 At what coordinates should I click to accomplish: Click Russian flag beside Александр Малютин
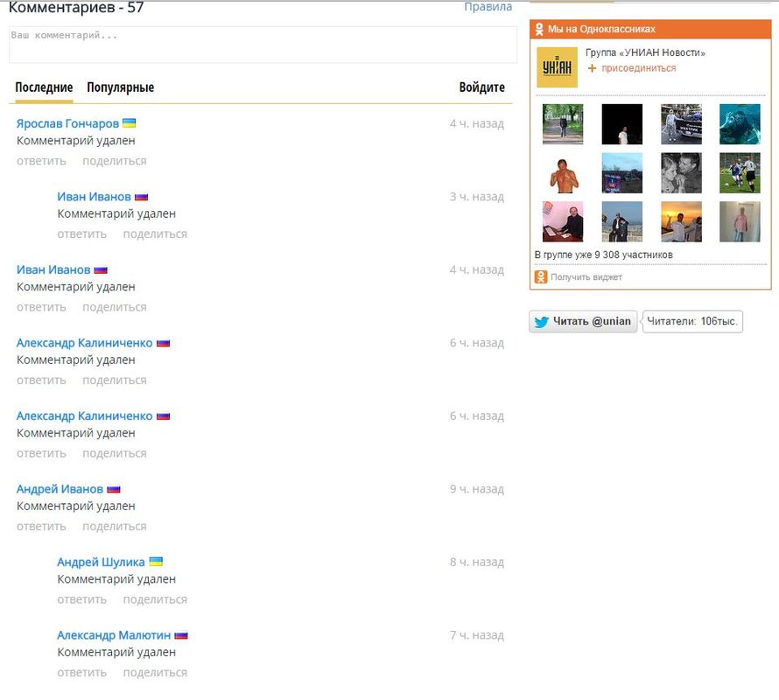point(181,635)
